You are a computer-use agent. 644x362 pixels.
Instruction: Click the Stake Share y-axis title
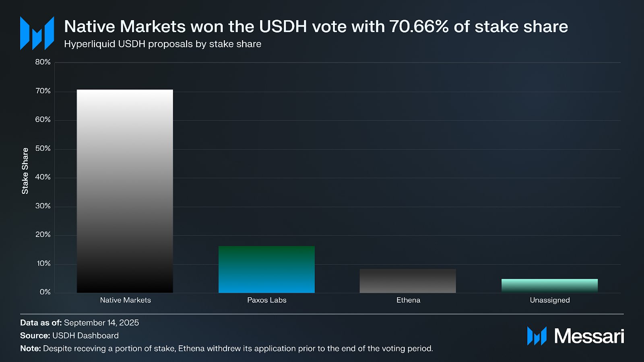25,171
